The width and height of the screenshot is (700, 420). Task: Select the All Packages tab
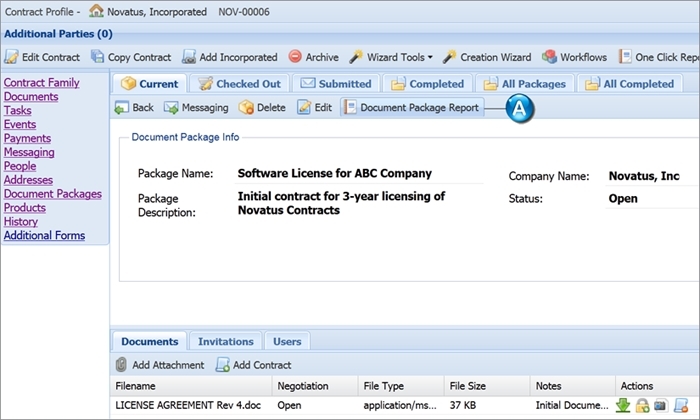pyautogui.click(x=525, y=83)
